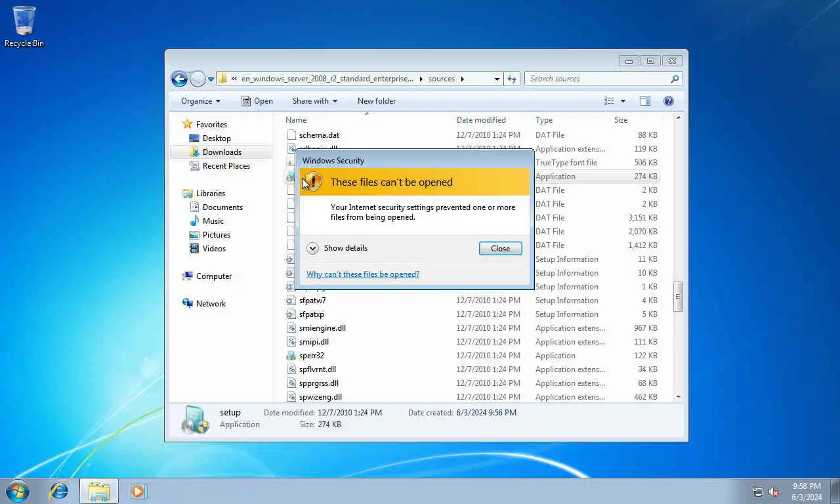Toggle the preview pane icon

tap(645, 101)
